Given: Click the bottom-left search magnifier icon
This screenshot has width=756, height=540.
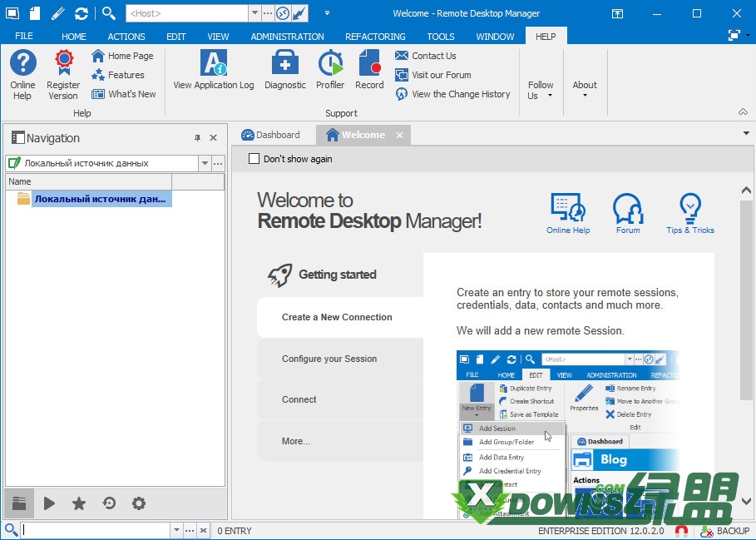Looking at the screenshot, I should [11, 530].
